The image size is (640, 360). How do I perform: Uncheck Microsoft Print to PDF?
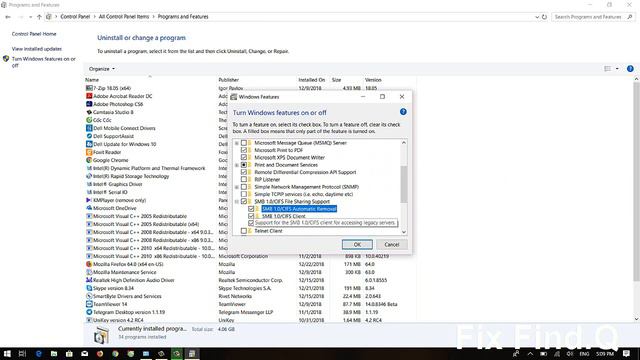(244, 150)
